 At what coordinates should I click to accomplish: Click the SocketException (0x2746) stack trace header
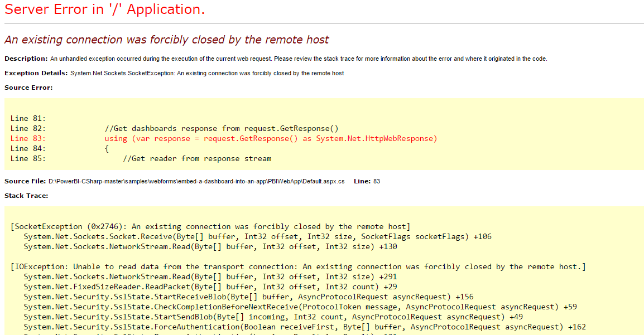tap(210, 226)
